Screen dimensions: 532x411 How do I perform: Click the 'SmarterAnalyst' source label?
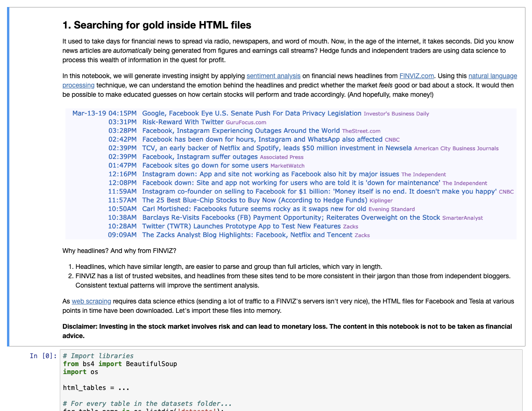point(462,218)
